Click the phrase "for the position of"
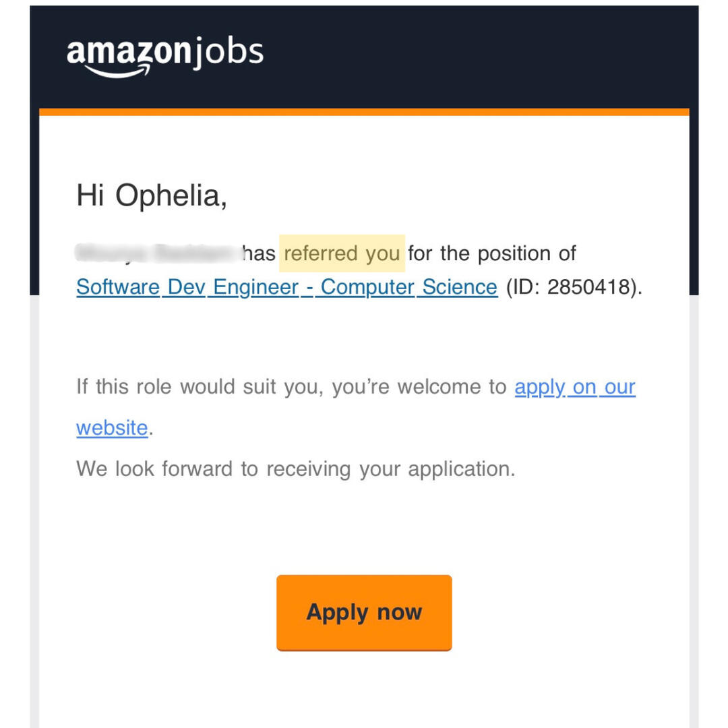This screenshot has height=728, width=728. (492, 253)
